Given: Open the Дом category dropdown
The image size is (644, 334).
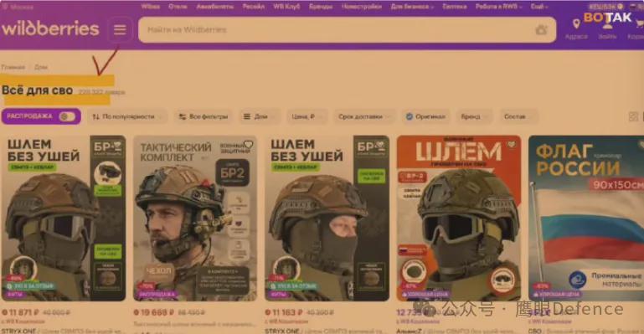Looking at the screenshot, I should point(260,116).
